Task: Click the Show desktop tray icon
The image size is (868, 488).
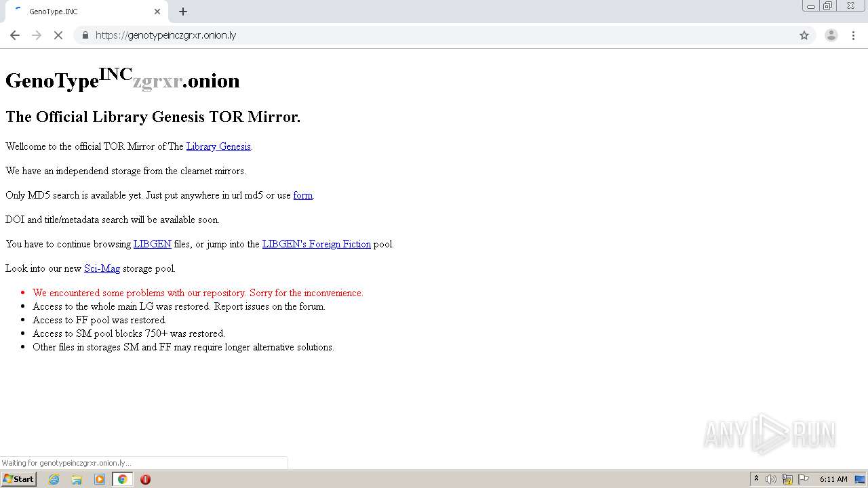Action: tap(861, 479)
